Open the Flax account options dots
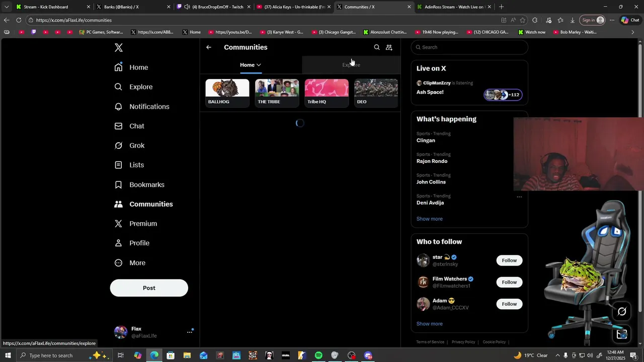The width and height of the screenshot is (644, 362). coord(190,332)
